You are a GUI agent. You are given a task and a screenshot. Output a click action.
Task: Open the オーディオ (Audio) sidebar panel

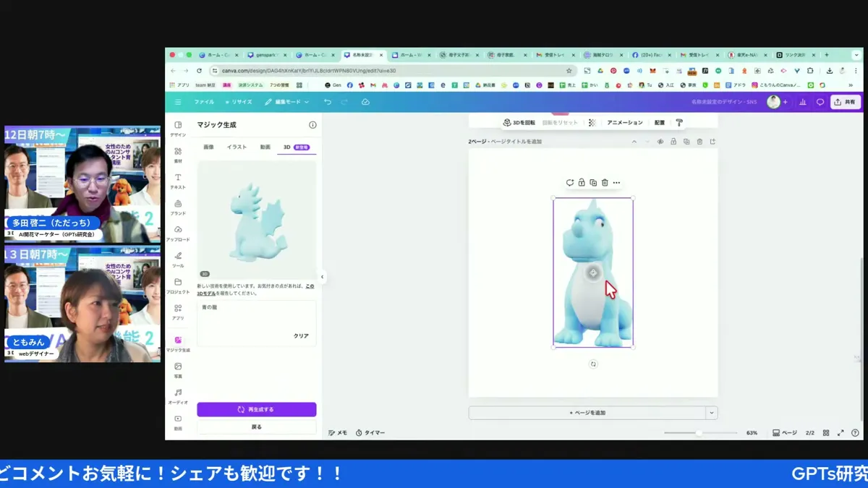[178, 396]
